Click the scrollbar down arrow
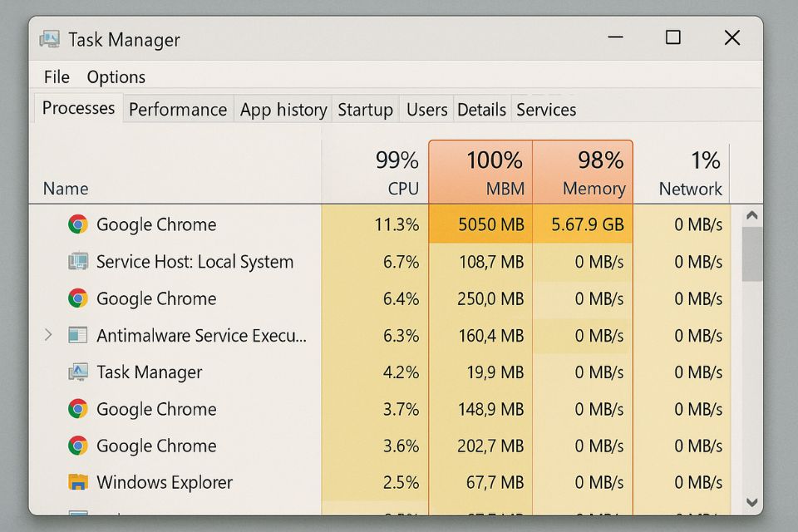This screenshot has height=532, width=798. coord(751,502)
